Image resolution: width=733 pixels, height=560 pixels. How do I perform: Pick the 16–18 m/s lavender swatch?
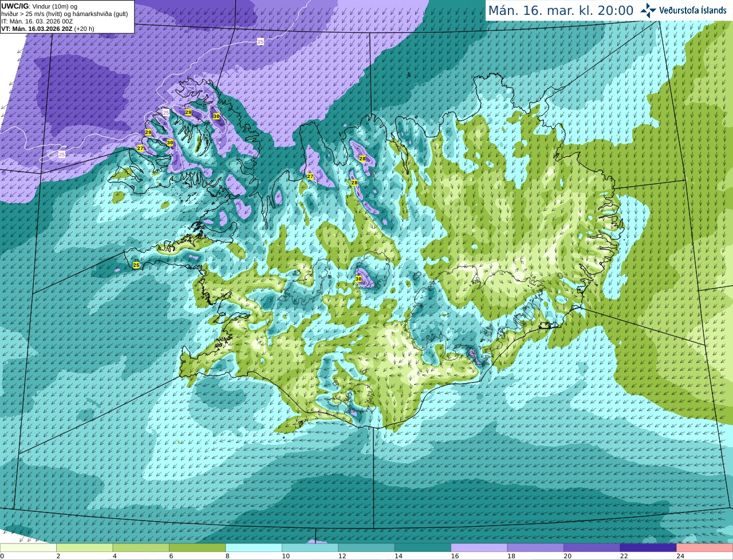point(479,547)
